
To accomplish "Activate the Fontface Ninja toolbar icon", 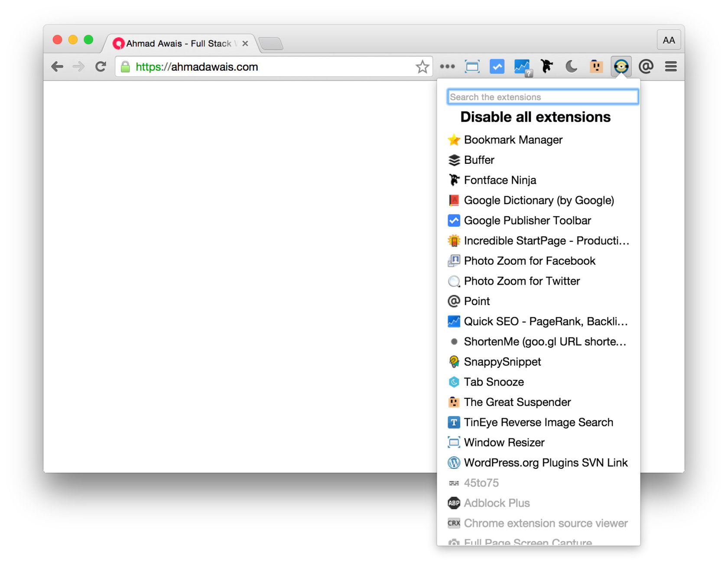I will (x=547, y=66).
